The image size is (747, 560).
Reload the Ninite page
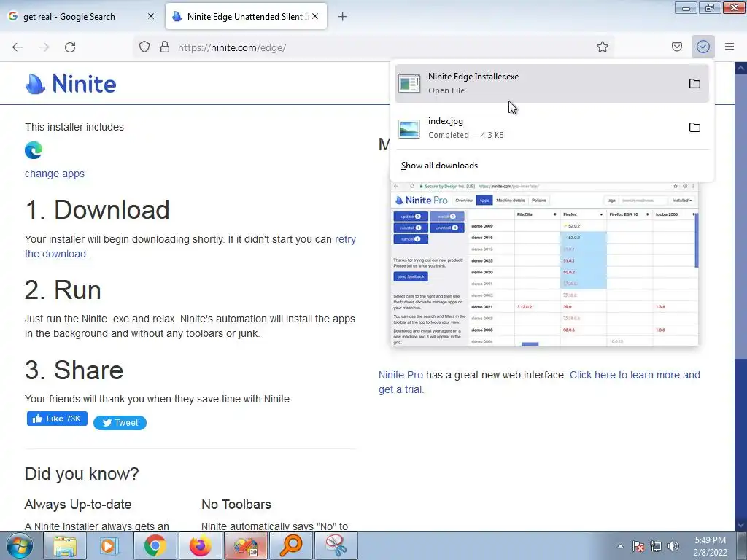tap(70, 47)
